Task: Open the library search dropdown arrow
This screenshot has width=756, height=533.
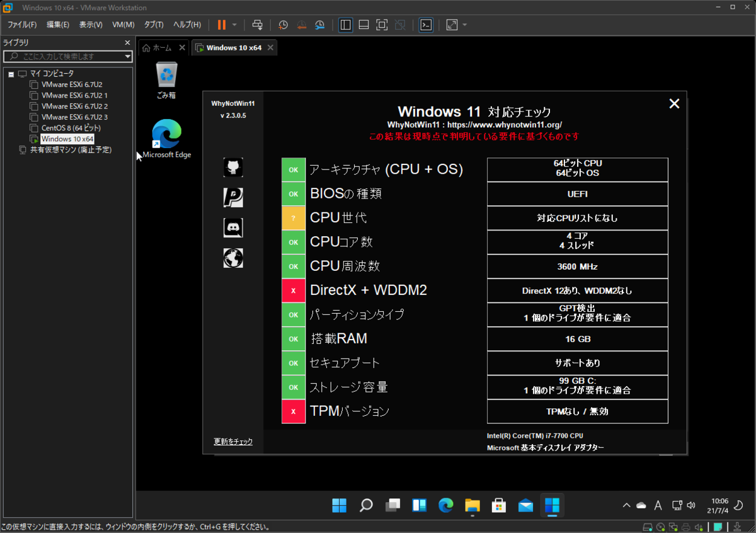Action: tap(128, 56)
